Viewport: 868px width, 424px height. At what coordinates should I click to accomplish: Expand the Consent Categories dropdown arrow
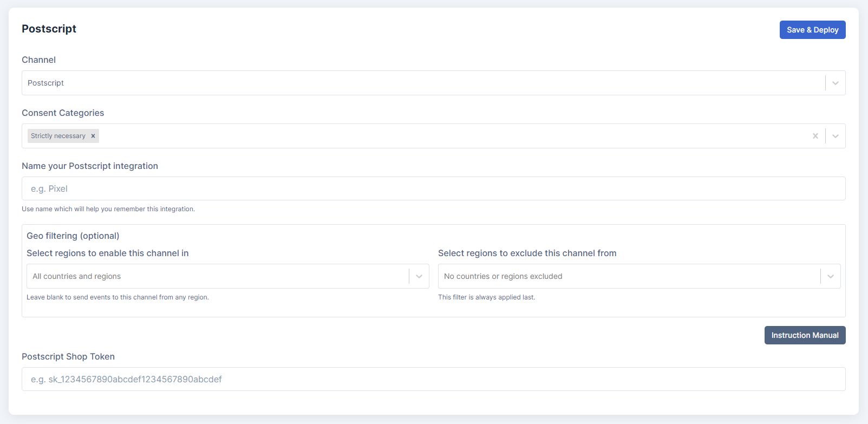tap(835, 136)
